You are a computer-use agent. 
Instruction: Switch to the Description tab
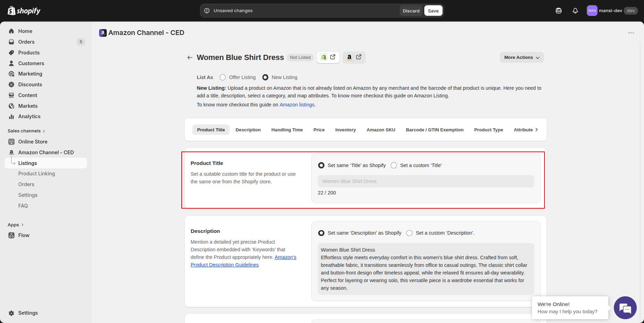coord(248,130)
